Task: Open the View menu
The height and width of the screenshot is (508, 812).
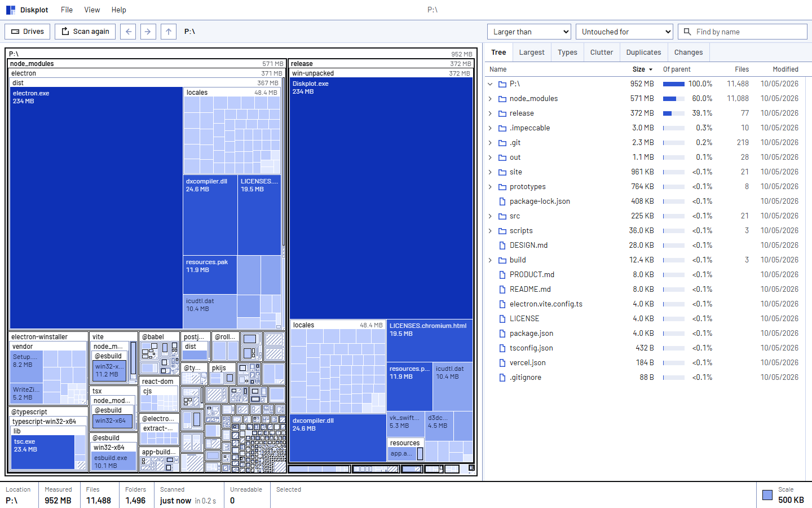Action: [x=92, y=10]
